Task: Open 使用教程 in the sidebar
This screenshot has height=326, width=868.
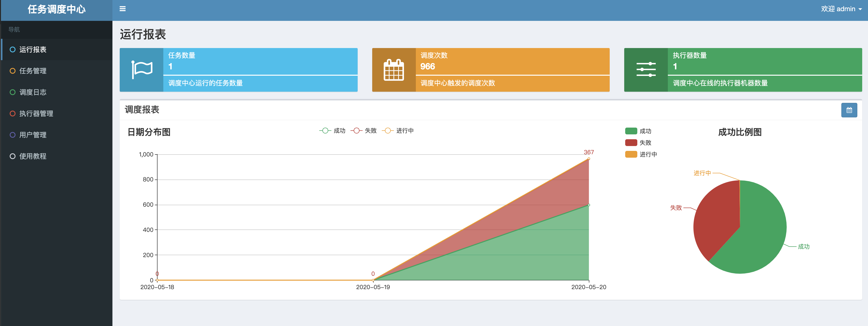Action: coord(33,156)
